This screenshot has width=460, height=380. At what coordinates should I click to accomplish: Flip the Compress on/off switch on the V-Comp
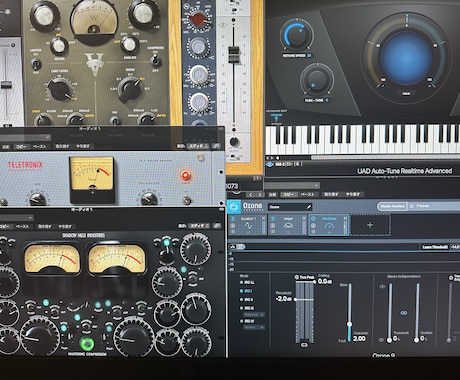coord(155,60)
